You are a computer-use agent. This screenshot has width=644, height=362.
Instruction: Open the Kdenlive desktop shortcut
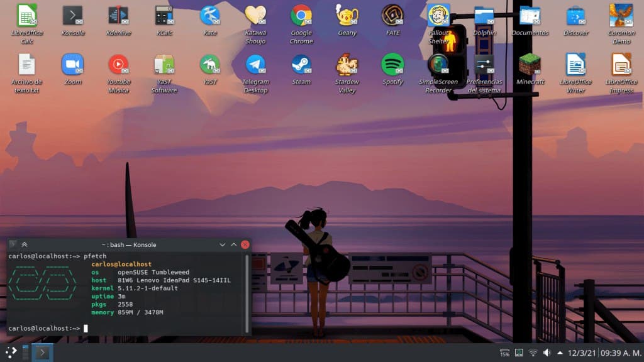click(118, 16)
